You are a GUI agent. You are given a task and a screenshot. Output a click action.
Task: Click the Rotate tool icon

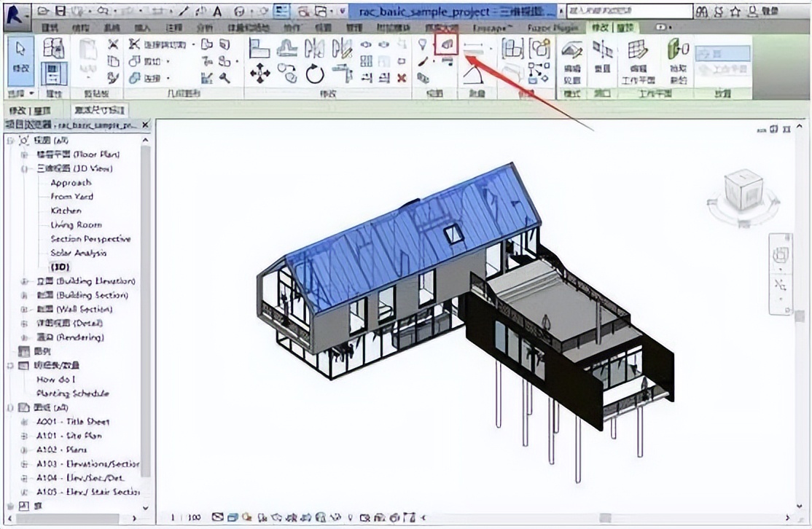315,74
